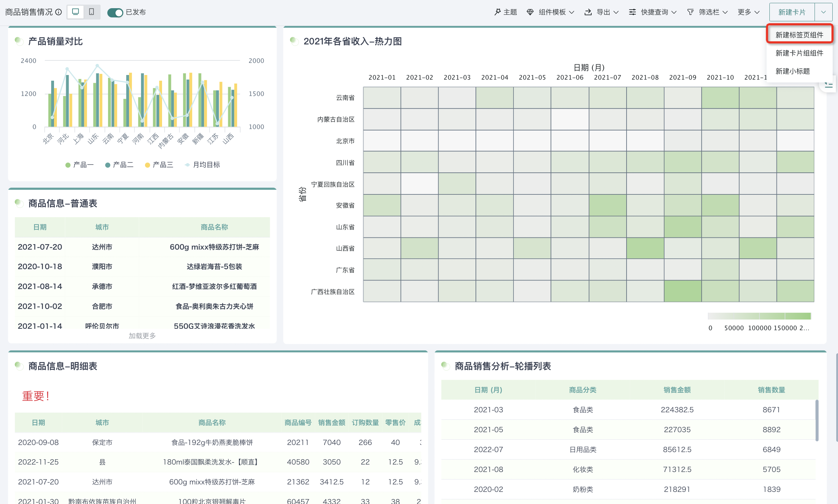Switch to desktop layout view icon
Viewport: 838px width, 504px height.
pos(75,12)
